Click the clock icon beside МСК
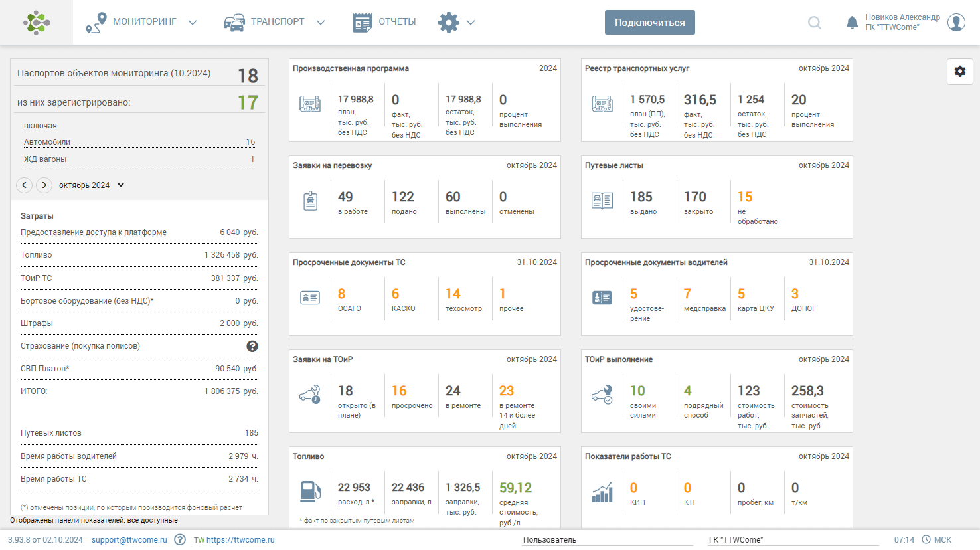The image size is (980, 550). pyautogui.click(x=926, y=539)
